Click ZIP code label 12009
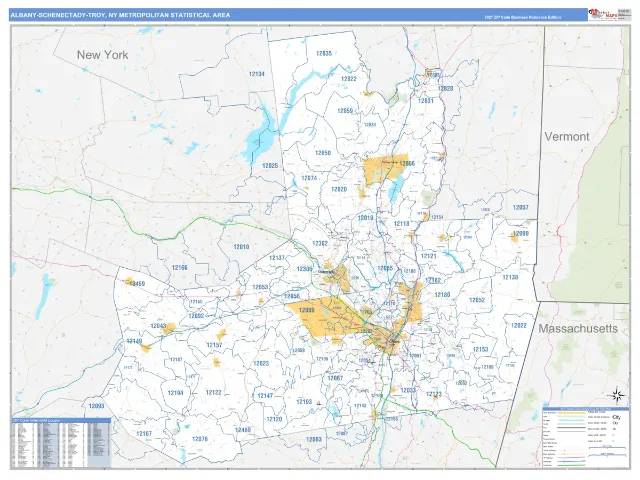 point(307,311)
